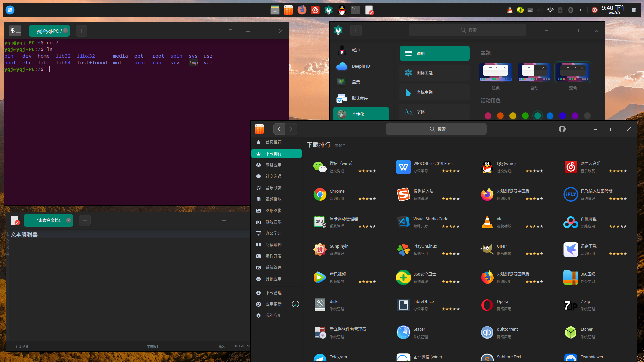Viewport: 644px width, 362px height.
Task: Click the vlc cone icon
Action: coord(487,222)
